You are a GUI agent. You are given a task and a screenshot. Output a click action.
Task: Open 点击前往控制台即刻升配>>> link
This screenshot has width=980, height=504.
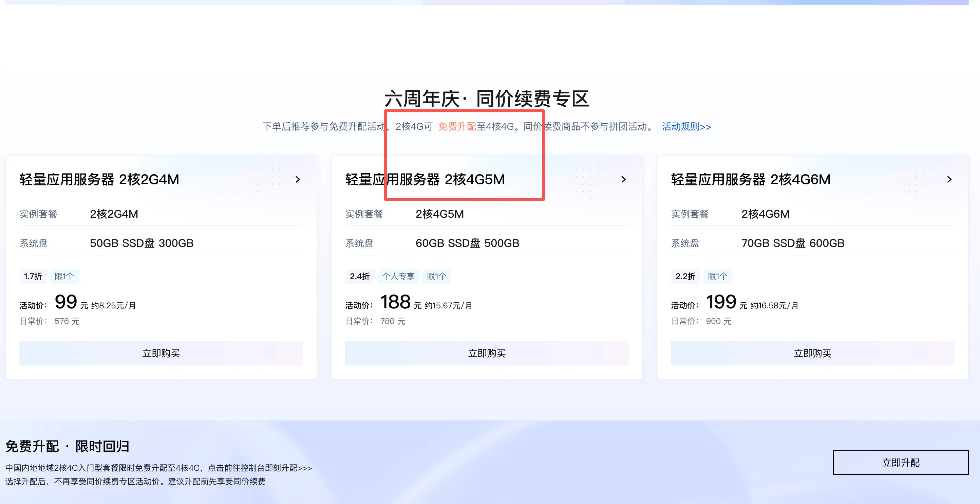tap(260, 468)
